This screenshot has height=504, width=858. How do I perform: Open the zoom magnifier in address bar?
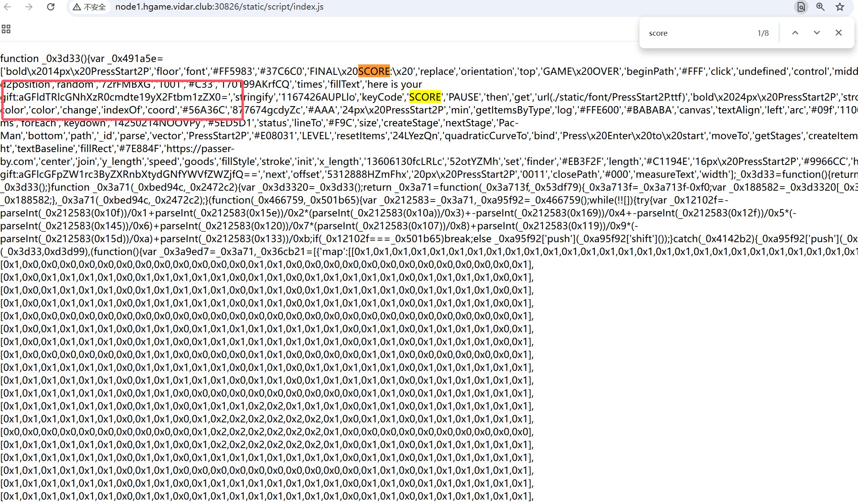pyautogui.click(x=820, y=7)
